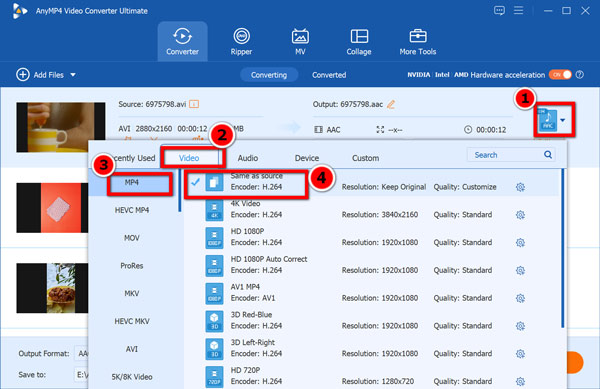Open hardware acceleration help icon
Image resolution: width=600 pixels, height=389 pixels.
(580, 75)
